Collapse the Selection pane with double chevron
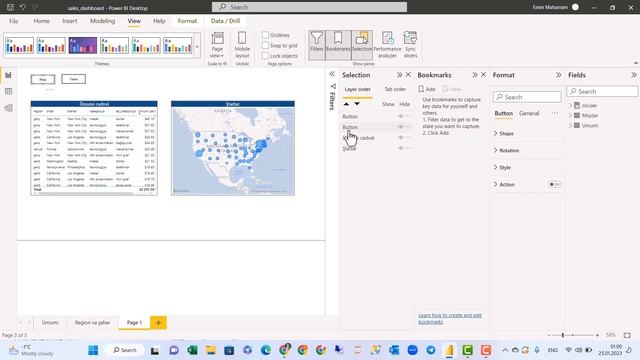 399,75
